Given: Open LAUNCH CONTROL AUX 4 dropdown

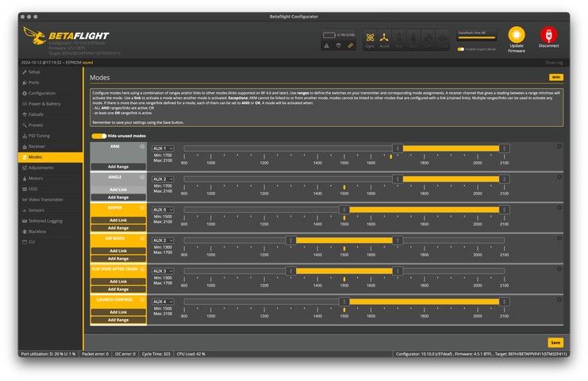Looking at the screenshot, I should [163, 302].
